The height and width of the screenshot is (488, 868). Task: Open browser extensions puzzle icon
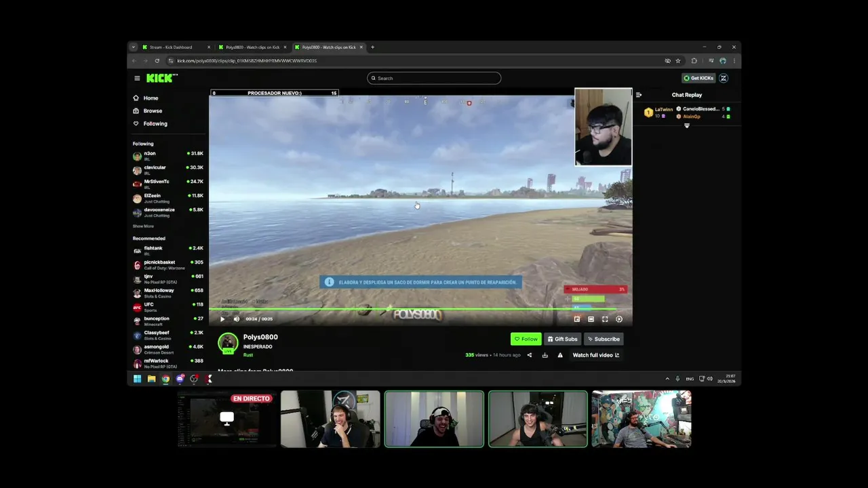694,61
